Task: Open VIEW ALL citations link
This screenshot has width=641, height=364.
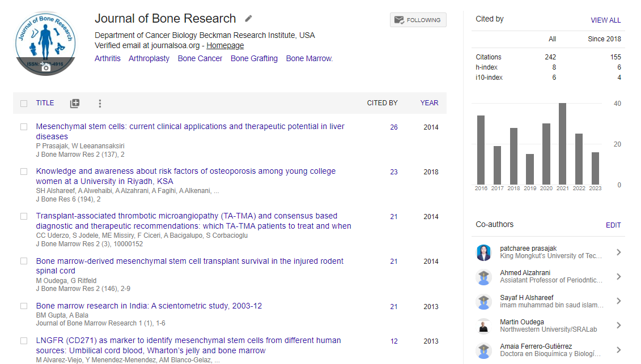Action: click(x=605, y=20)
